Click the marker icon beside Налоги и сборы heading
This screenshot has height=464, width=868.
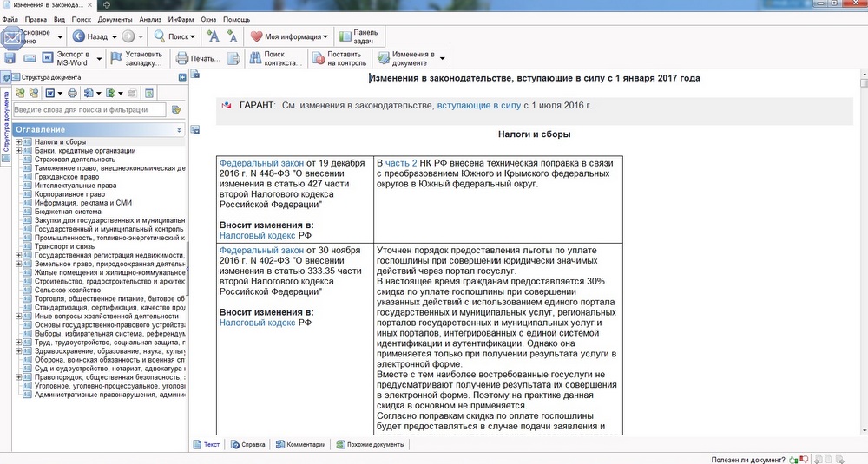tap(194, 129)
